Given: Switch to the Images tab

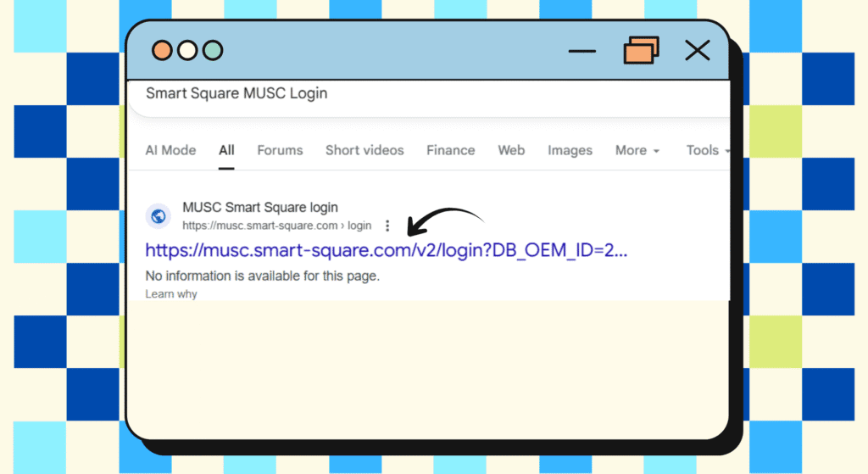Looking at the screenshot, I should click(570, 150).
